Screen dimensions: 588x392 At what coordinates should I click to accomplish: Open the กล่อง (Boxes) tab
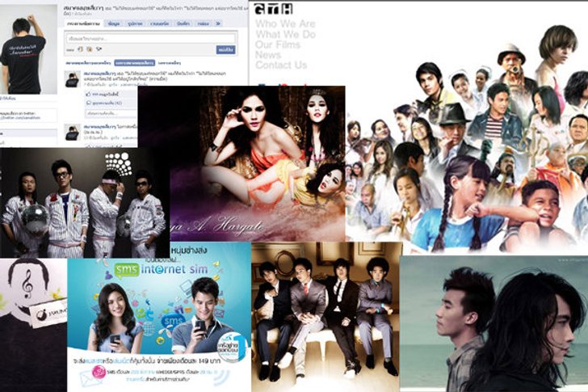pos(204,23)
